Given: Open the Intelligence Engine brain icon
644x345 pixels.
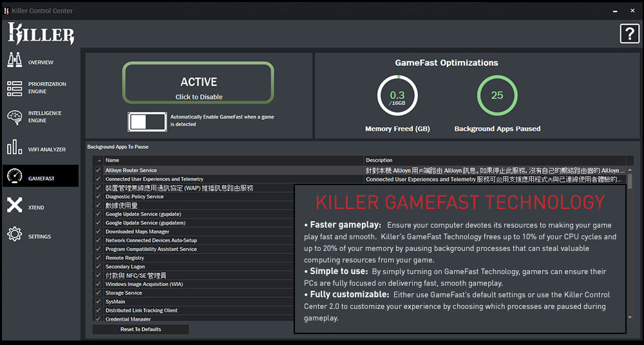Looking at the screenshot, I should click(x=15, y=117).
